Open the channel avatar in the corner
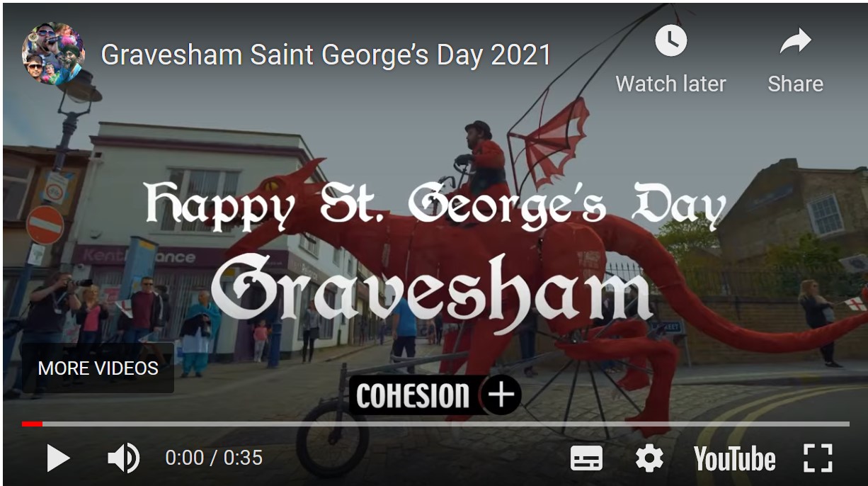868x486 pixels. coord(53,55)
